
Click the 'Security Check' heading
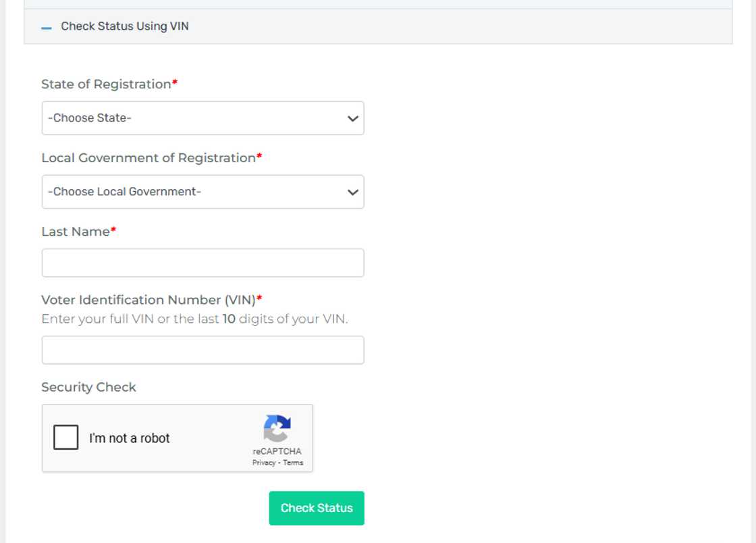(88, 387)
